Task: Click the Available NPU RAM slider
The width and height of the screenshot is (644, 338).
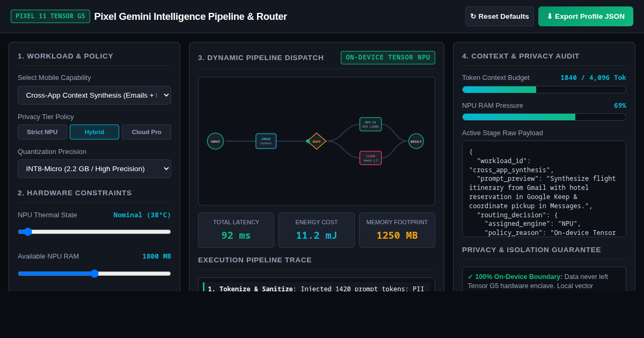Action: point(94,274)
